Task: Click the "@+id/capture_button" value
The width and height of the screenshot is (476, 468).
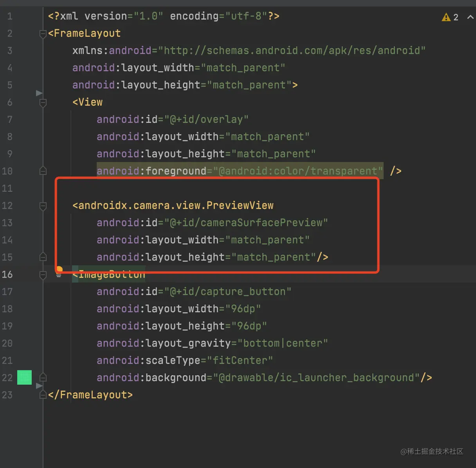Action: [228, 292]
